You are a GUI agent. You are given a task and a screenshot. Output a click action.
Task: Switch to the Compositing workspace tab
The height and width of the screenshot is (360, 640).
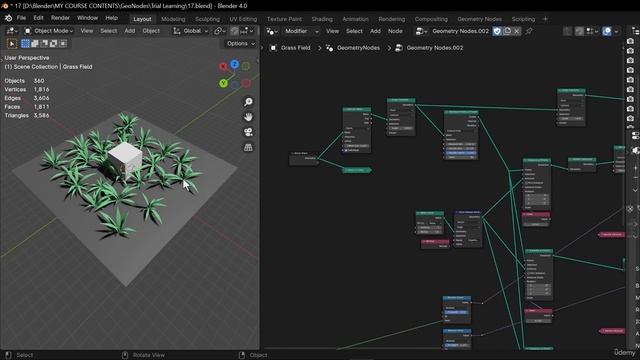(431, 19)
